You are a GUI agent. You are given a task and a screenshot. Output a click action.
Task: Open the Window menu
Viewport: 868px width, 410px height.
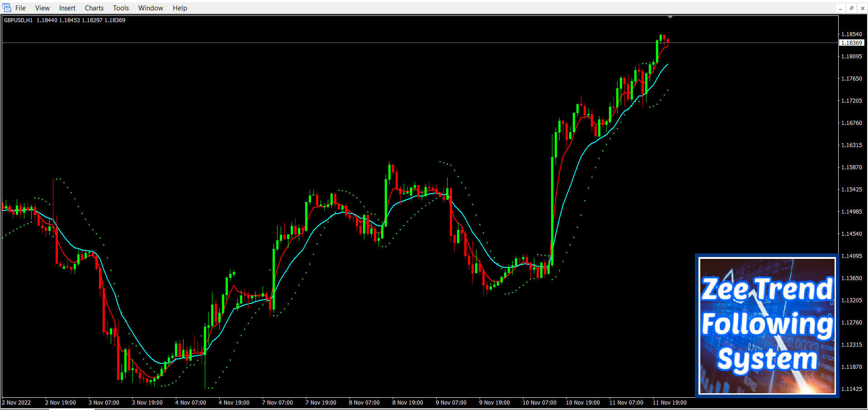point(151,8)
